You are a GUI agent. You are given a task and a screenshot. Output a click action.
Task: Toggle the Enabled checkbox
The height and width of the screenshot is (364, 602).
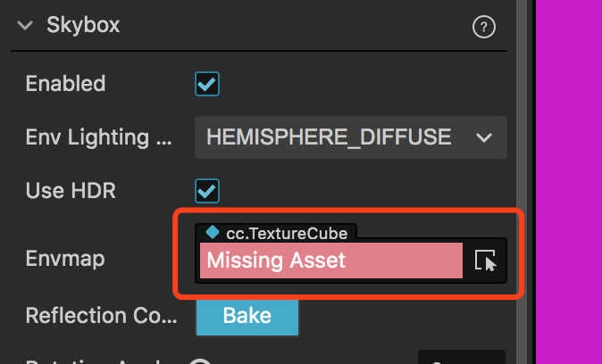pyautogui.click(x=207, y=84)
